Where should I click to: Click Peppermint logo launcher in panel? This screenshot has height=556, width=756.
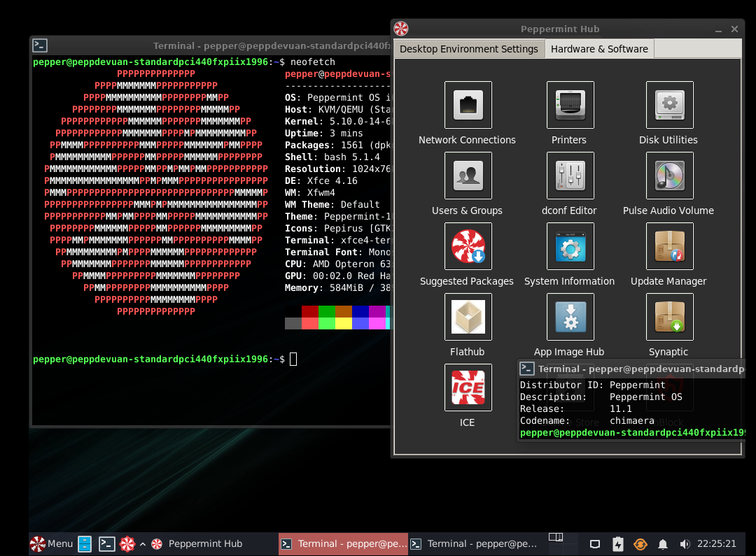coord(127,544)
